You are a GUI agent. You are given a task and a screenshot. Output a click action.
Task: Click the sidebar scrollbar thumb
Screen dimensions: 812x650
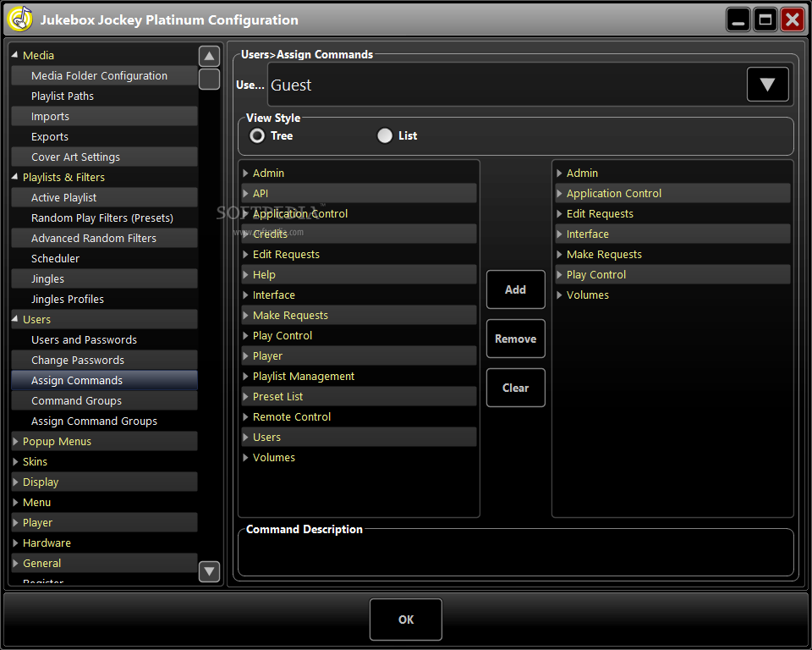point(209,80)
